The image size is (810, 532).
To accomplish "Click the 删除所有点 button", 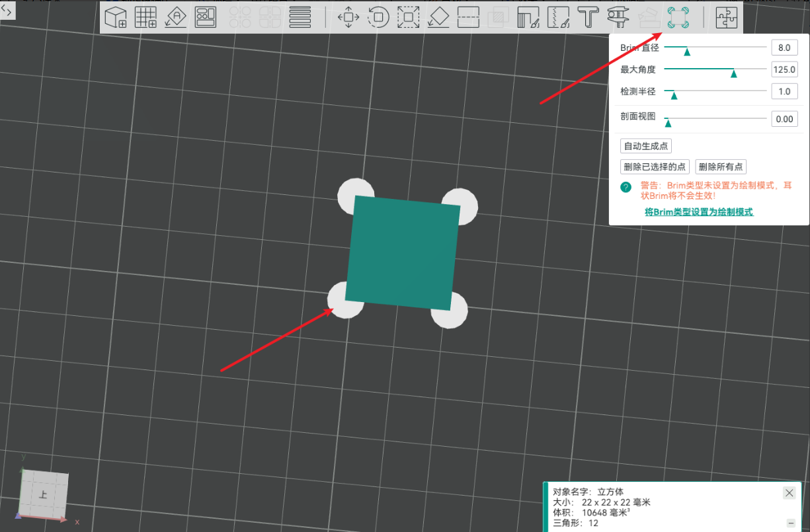I will 721,167.
